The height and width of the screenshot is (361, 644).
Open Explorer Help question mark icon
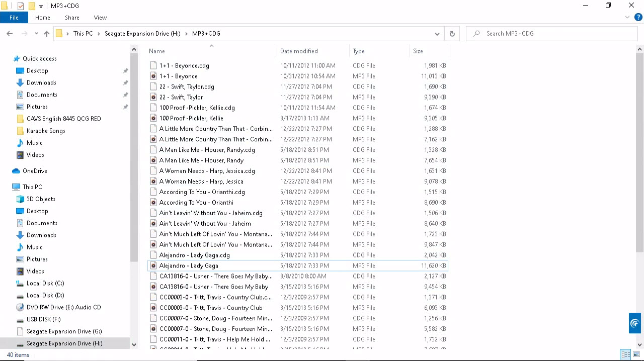pos(638,18)
